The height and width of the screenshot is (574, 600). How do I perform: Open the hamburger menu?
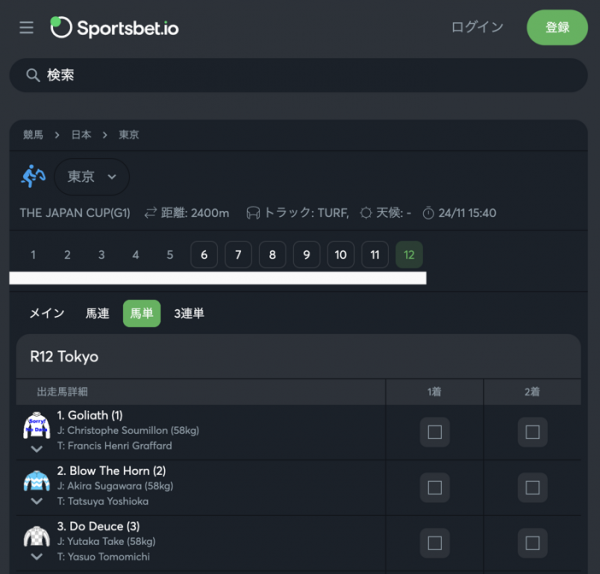click(26, 28)
